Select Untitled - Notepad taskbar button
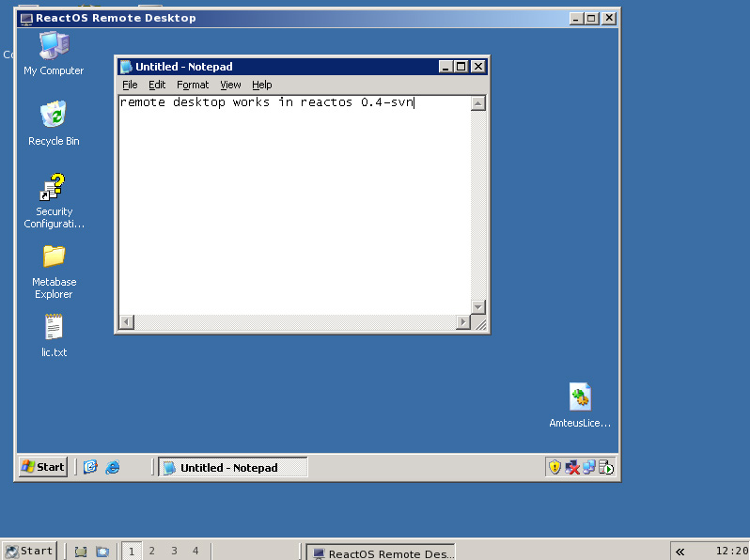750x560 pixels. (231, 467)
